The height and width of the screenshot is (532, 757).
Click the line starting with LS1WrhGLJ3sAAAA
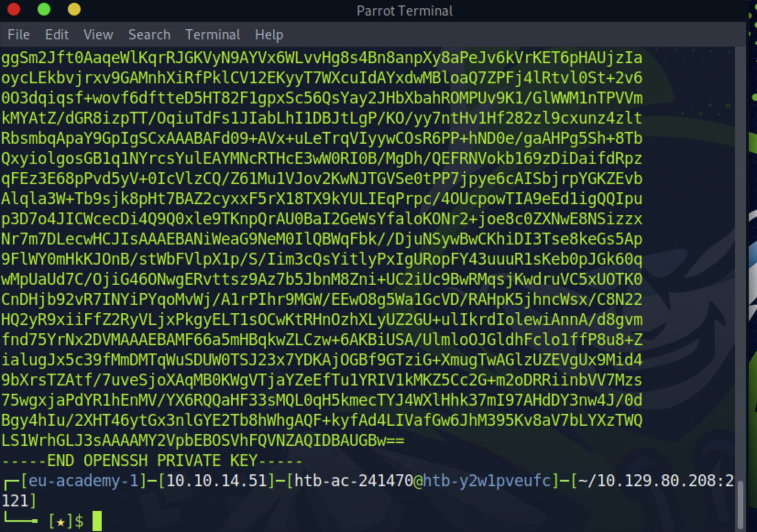[x=203, y=441]
